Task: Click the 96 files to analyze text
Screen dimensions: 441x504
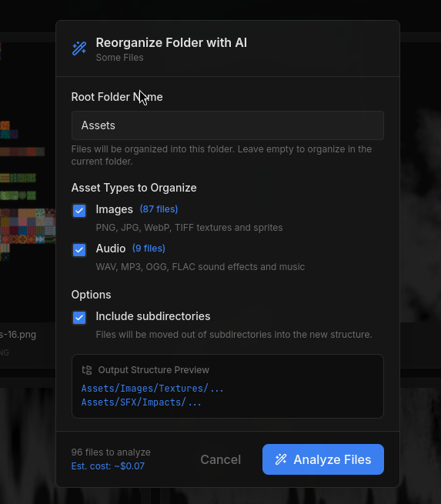Action: (111, 452)
